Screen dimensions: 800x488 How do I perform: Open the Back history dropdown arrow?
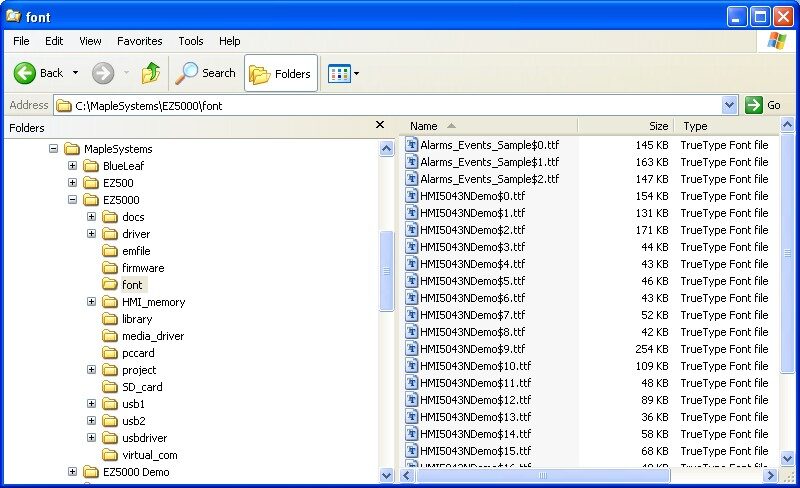tap(76, 73)
